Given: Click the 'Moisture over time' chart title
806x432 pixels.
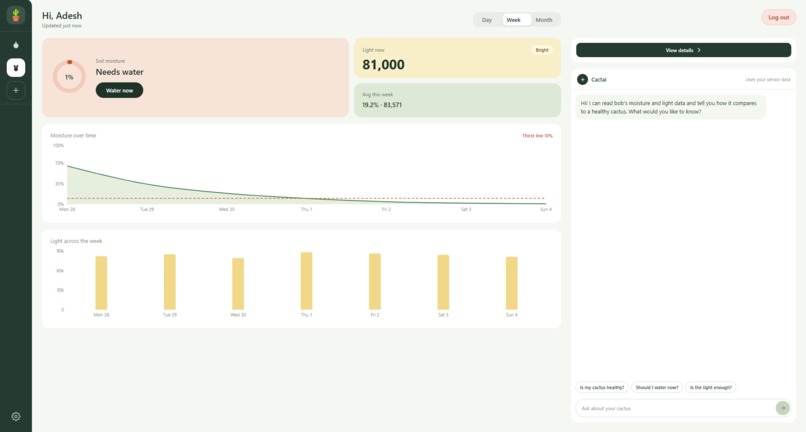Looking at the screenshot, I should click(x=73, y=136).
